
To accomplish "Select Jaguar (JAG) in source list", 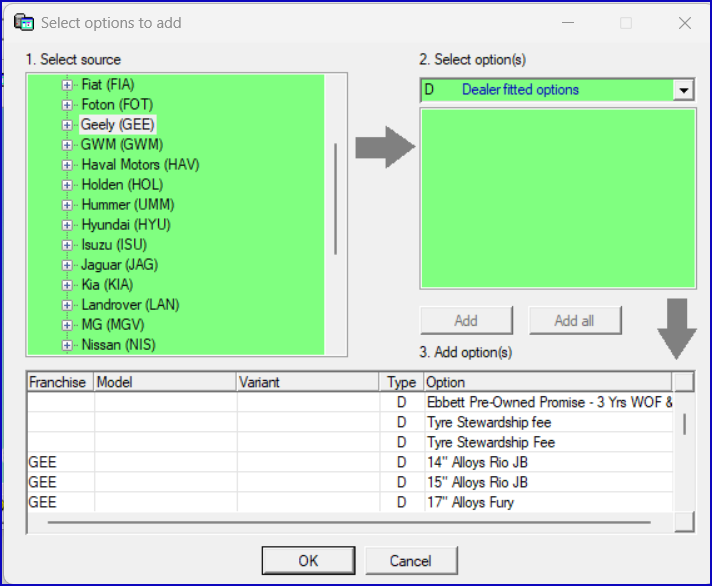I will [x=119, y=265].
